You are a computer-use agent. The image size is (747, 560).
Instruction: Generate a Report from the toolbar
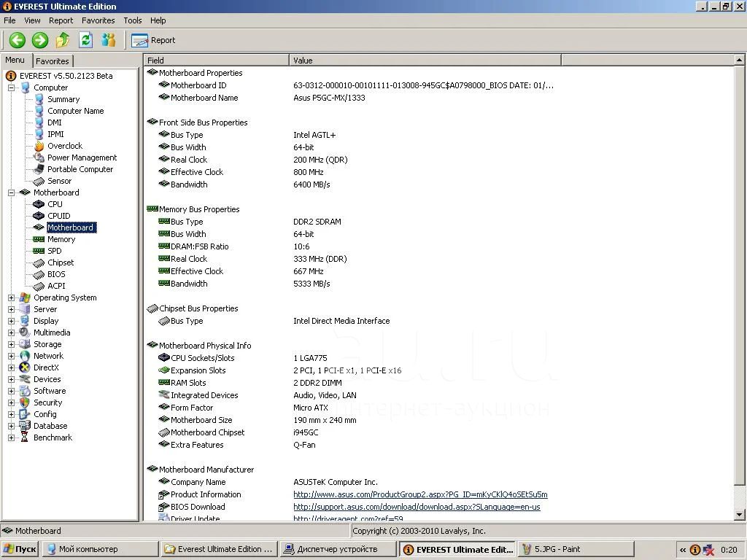(x=153, y=41)
